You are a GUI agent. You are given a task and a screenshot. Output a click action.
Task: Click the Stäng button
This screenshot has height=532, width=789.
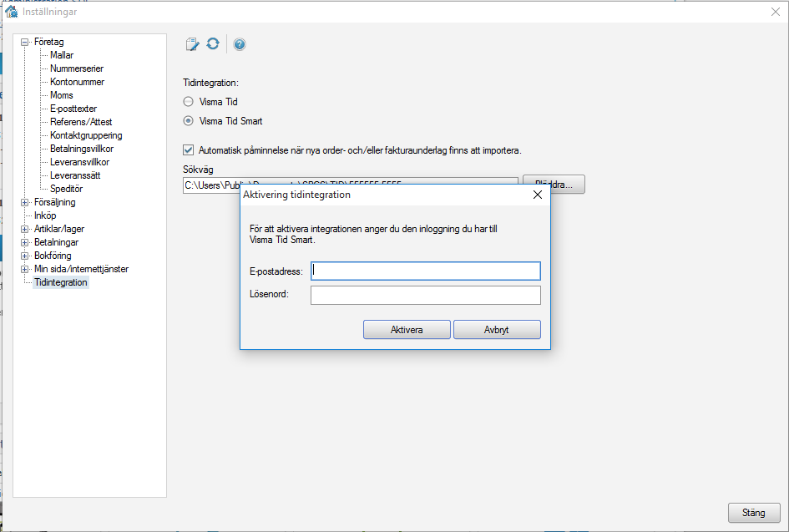754,512
